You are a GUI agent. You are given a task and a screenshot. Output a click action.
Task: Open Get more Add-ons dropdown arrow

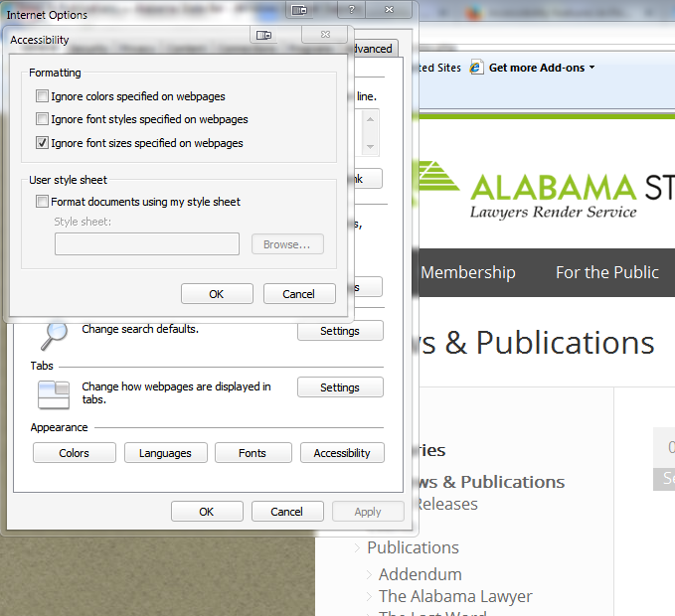591,68
